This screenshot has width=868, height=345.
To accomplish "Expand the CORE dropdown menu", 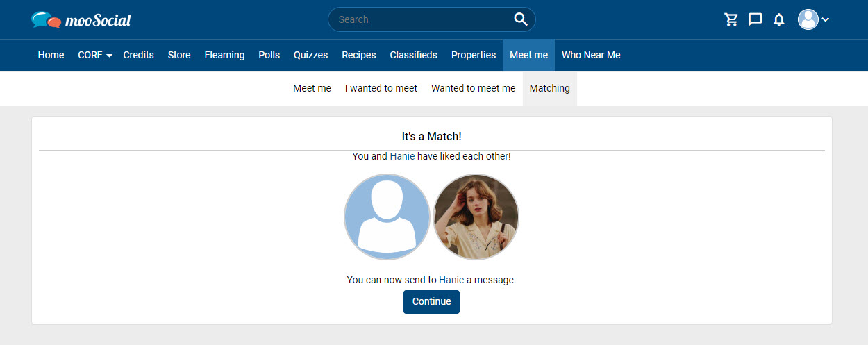I will pyautogui.click(x=95, y=55).
